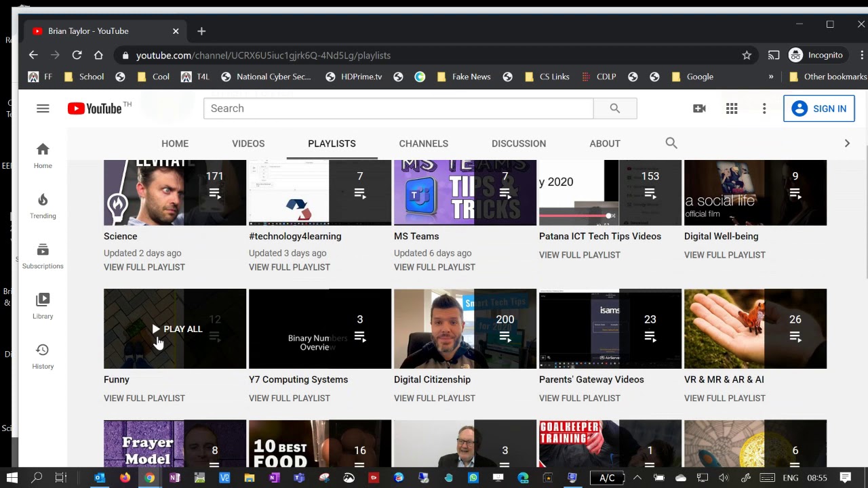View full playlist for Digital Citizenship
Screen dimensions: 868x488
coord(435,398)
